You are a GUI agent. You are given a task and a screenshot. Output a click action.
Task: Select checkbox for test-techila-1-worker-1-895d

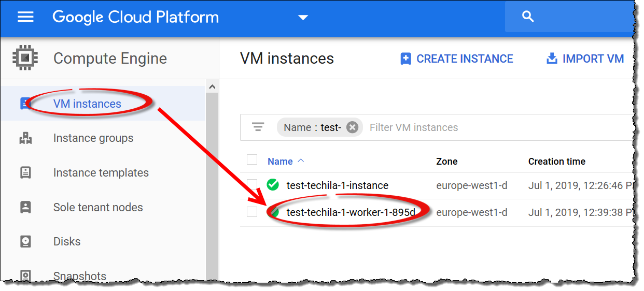(x=252, y=212)
